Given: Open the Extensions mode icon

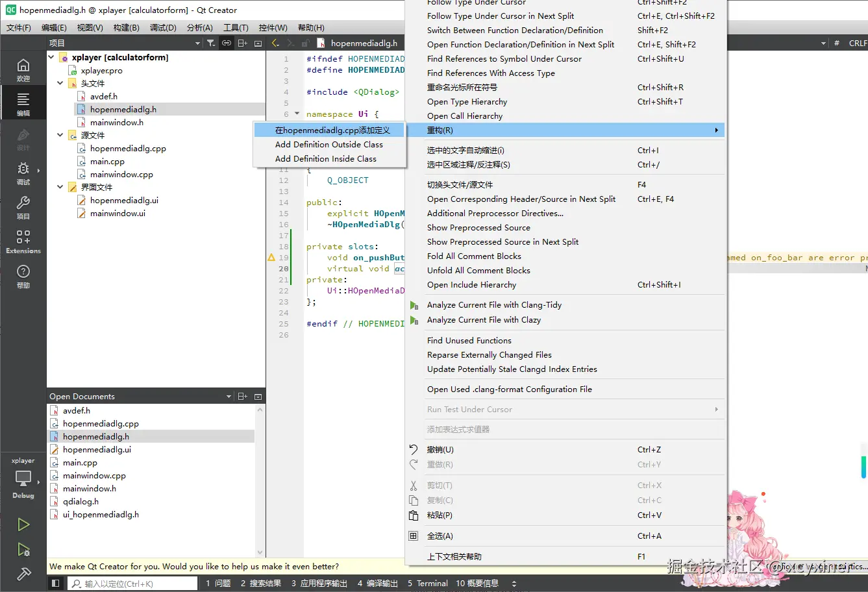Looking at the screenshot, I should coord(23,241).
